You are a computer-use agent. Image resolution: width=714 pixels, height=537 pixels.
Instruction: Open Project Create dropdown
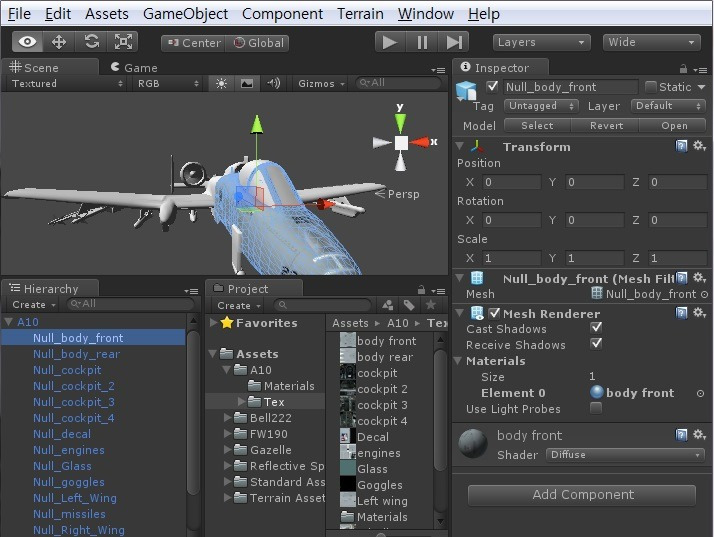coord(239,305)
